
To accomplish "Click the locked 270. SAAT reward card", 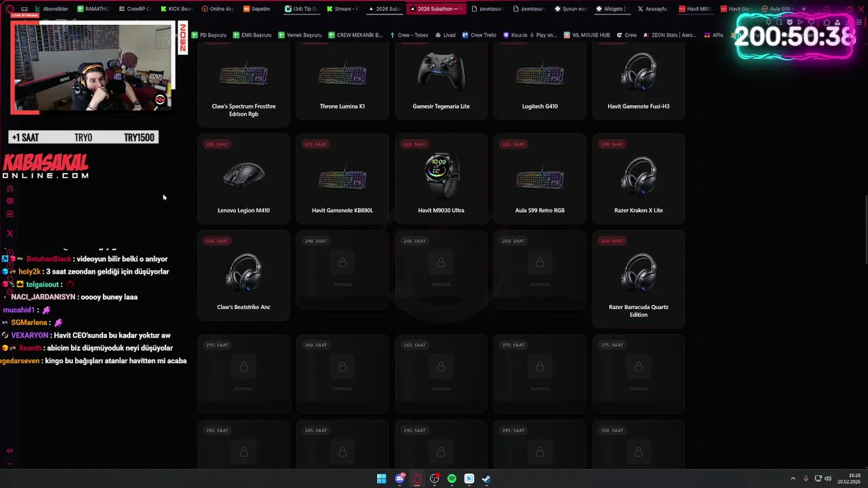I will tap(540, 374).
